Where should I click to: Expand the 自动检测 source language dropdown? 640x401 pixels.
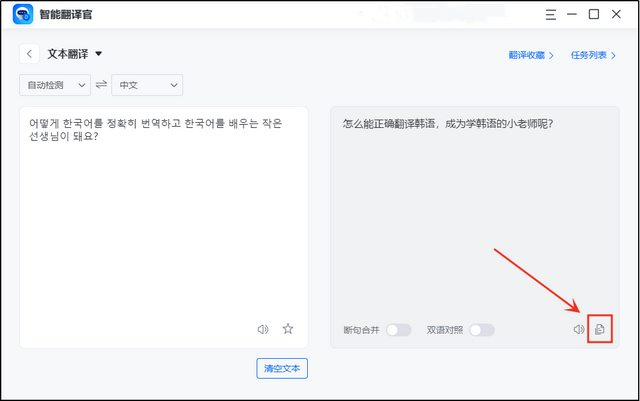point(55,85)
